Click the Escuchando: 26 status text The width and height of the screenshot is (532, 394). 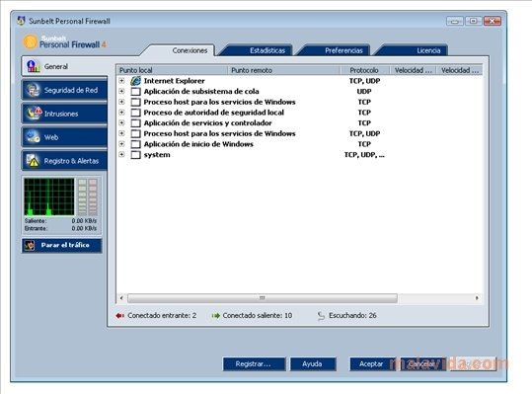(x=352, y=316)
